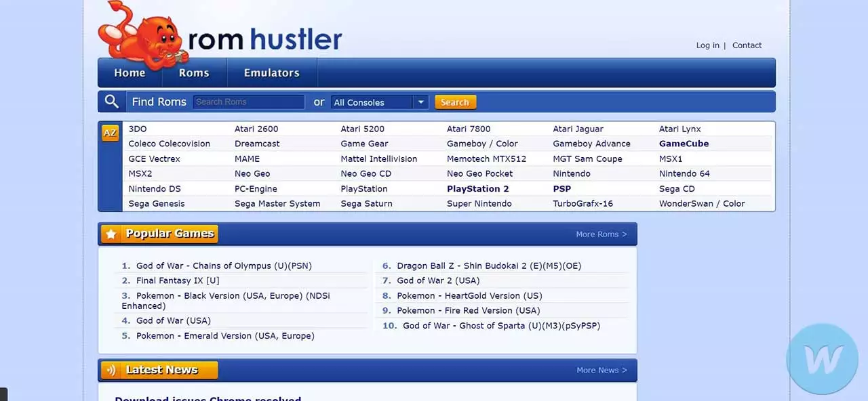Screen dimensions: 868x401
Task: Open the Nintendo DS link
Action: pyautogui.click(x=155, y=188)
